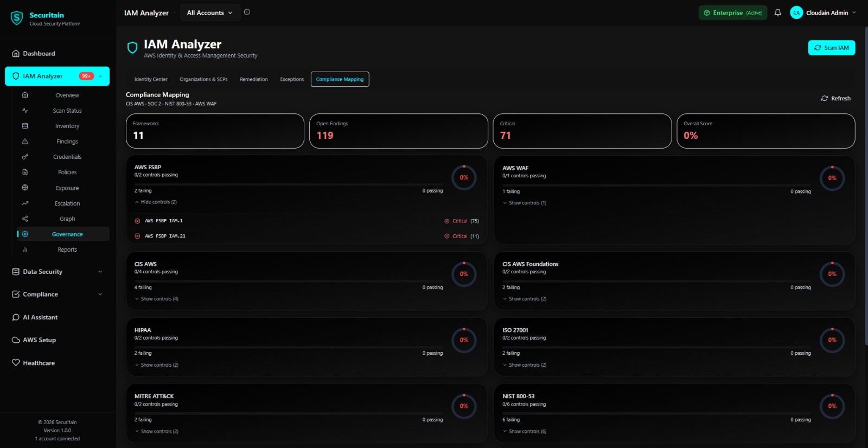Switch to the Identity Center tab
868x448 pixels.
(151, 79)
